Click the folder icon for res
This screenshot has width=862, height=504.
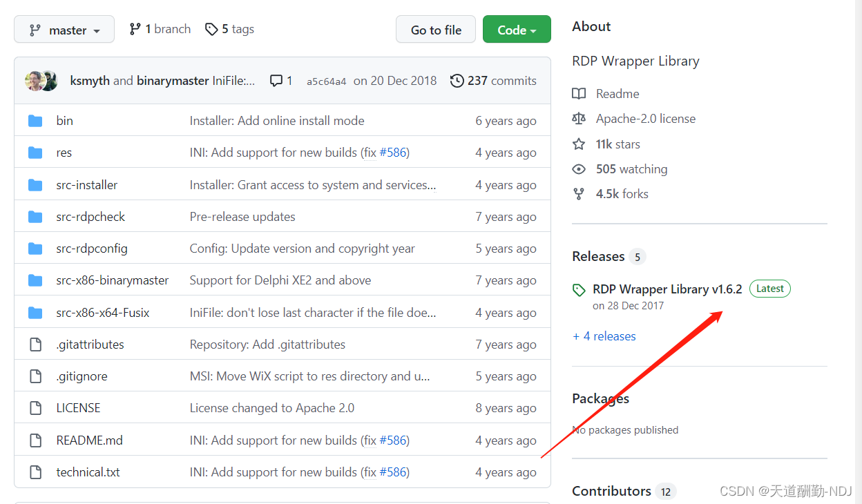tap(35, 153)
